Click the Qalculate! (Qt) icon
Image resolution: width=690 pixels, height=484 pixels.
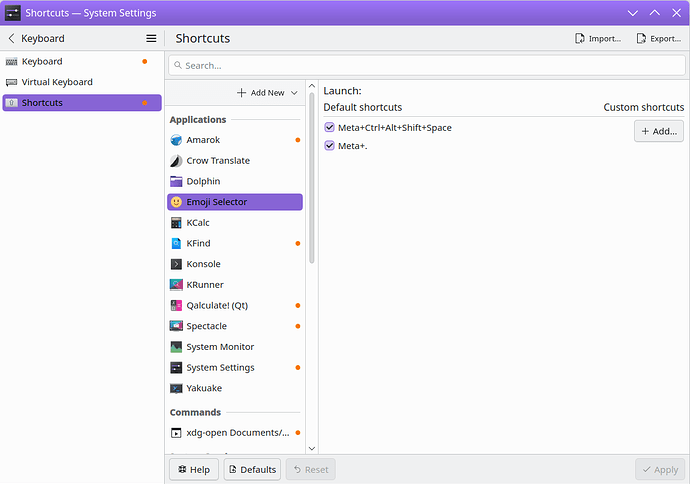point(176,305)
